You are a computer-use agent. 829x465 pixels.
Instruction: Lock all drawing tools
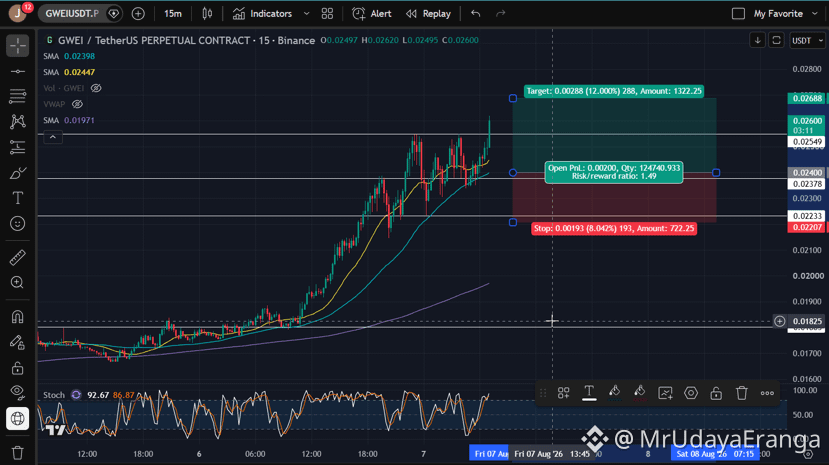tap(17, 368)
